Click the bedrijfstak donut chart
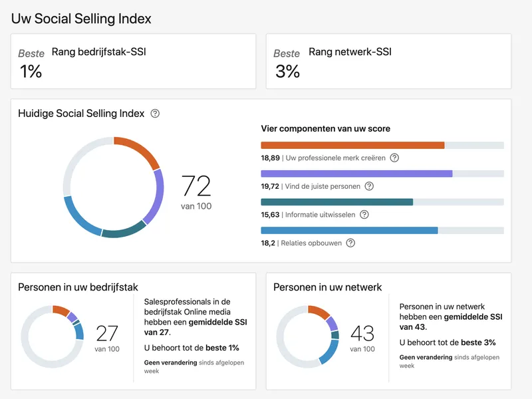 [x=53, y=336]
